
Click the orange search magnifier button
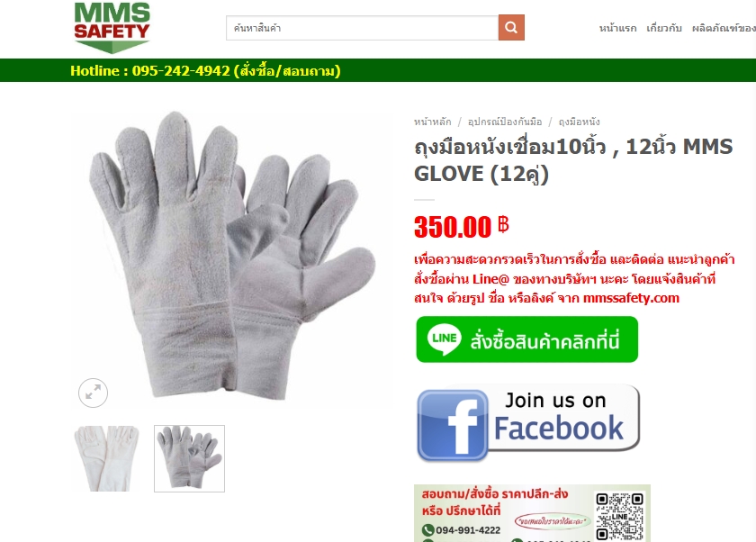[x=511, y=28]
